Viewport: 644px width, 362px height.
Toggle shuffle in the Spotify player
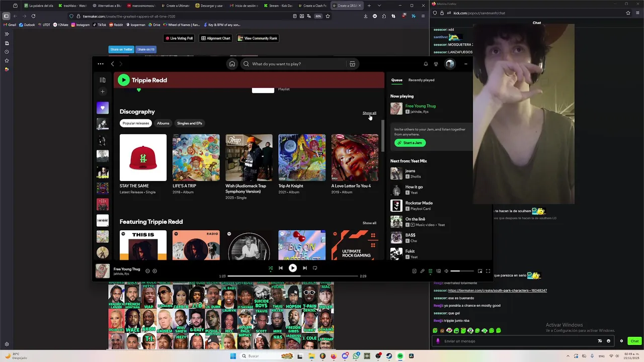point(271,268)
